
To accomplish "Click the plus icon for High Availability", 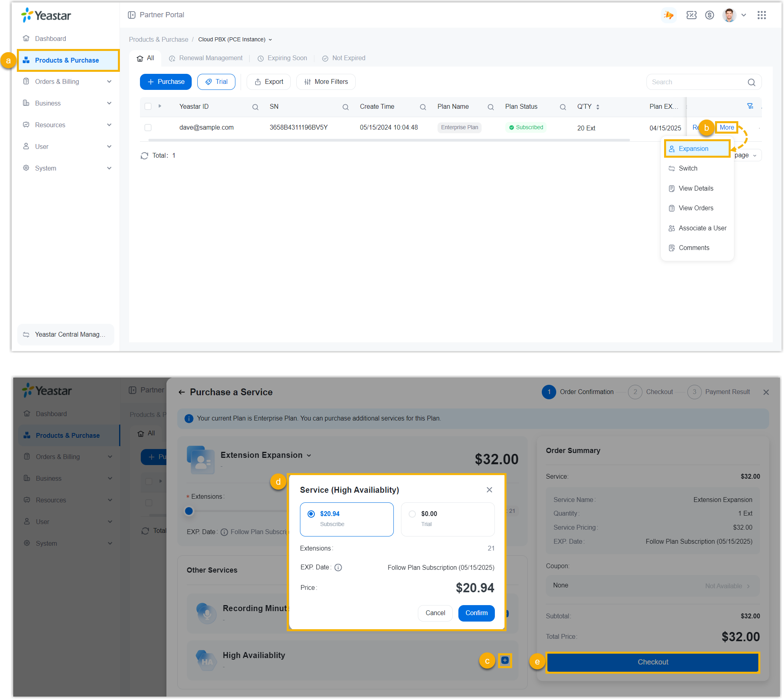I will pos(505,660).
